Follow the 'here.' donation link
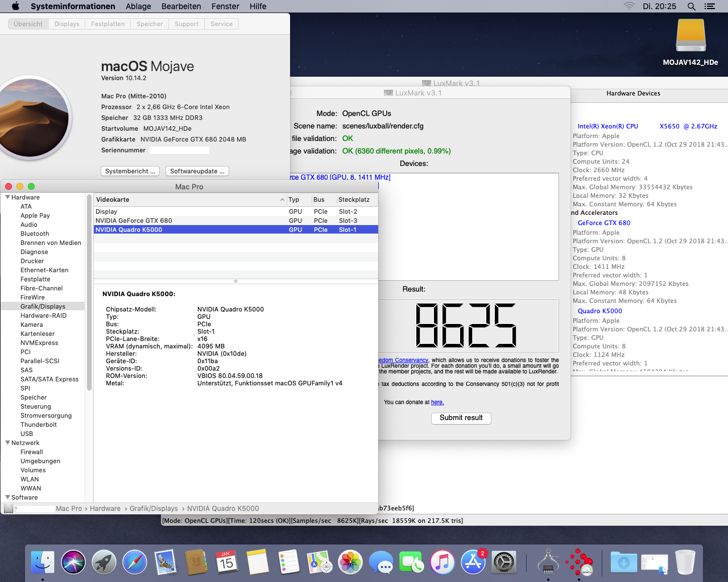The width and height of the screenshot is (728, 582). (437, 402)
